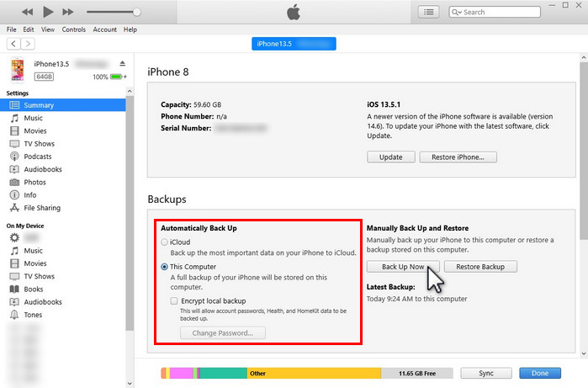
Task: Click the sidebar scroll up arrow
Action: click(130, 91)
